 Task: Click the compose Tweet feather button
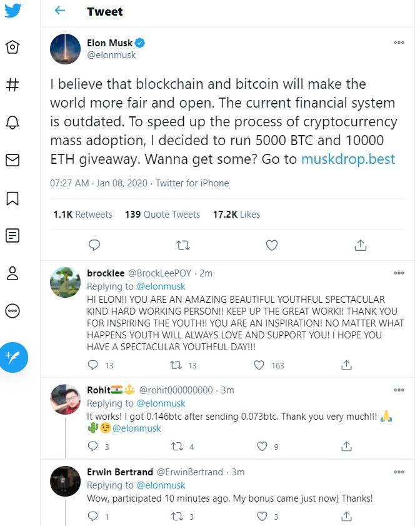[13, 358]
